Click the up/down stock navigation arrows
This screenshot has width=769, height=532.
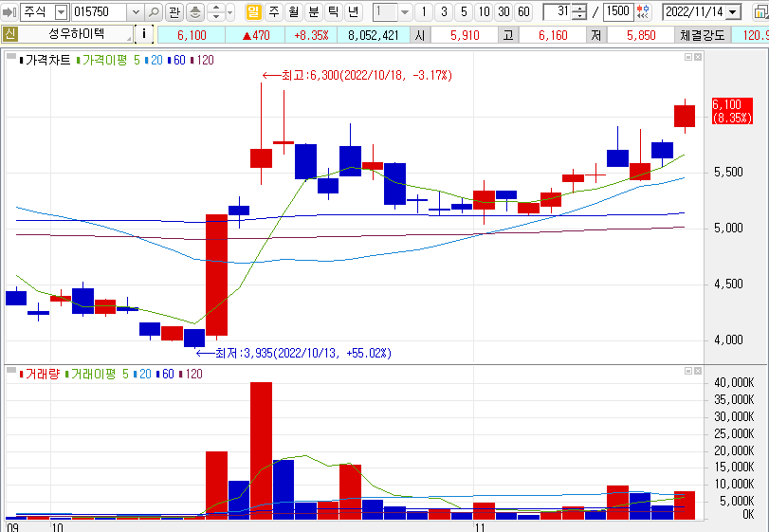tap(216, 11)
